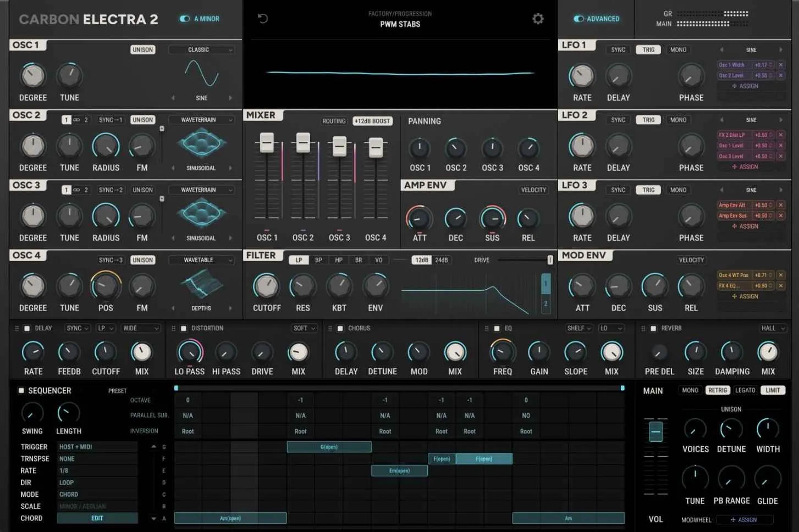Open the delay WIDE mode dropdown

[x=141, y=328]
